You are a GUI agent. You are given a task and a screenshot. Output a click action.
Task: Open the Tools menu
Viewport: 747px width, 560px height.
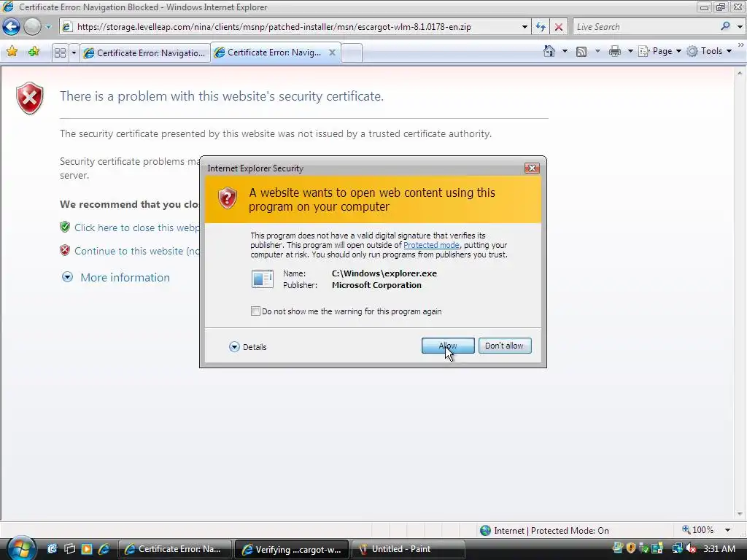[x=709, y=51]
